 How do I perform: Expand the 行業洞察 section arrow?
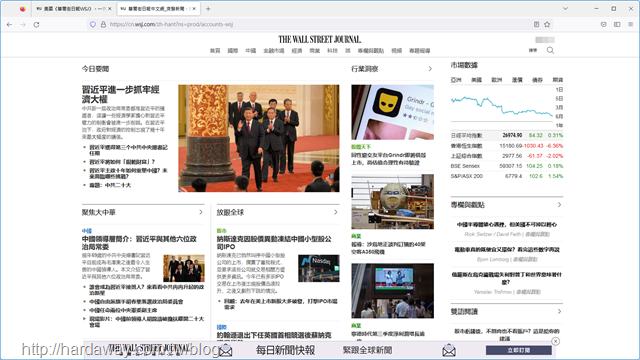click(430, 69)
